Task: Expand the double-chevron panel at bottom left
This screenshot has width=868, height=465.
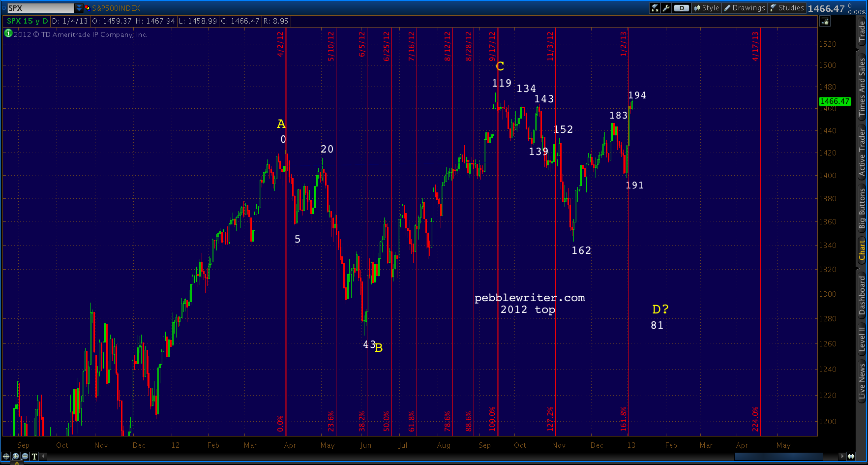Action: click(17, 463)
